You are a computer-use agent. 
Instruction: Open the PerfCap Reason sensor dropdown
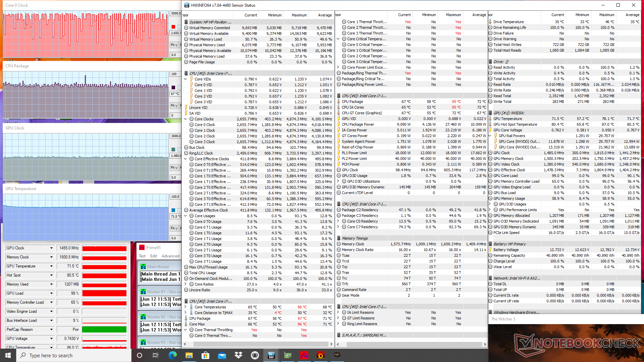(51, 329)
